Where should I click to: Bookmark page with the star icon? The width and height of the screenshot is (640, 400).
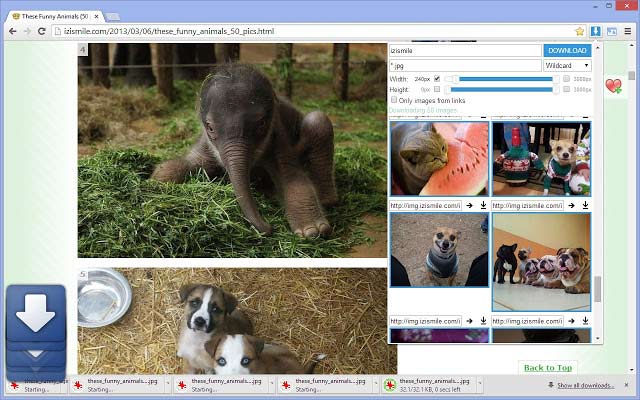[x=580, y=31]
